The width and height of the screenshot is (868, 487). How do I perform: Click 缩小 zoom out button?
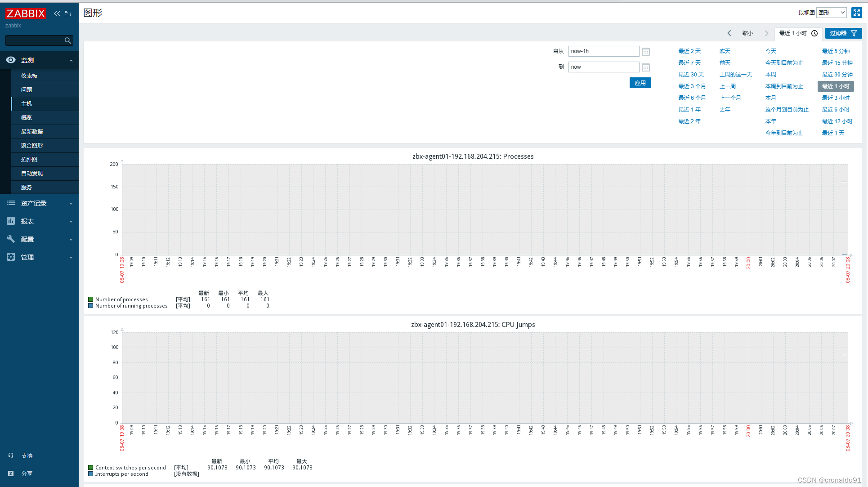tap(747, 33)
